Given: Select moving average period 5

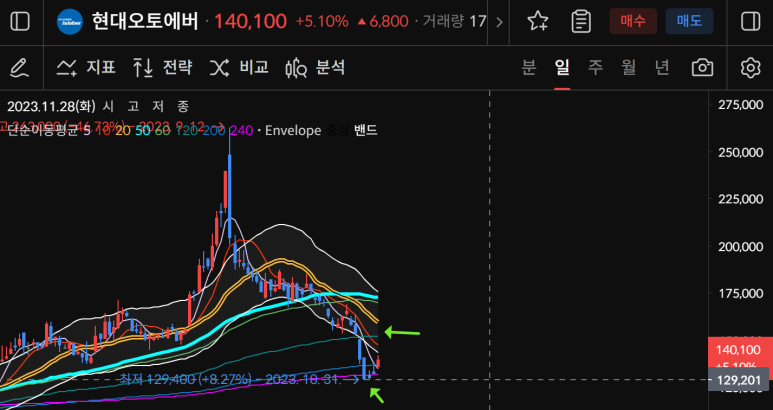Looking at the screenshot, I should pos(87,131).
